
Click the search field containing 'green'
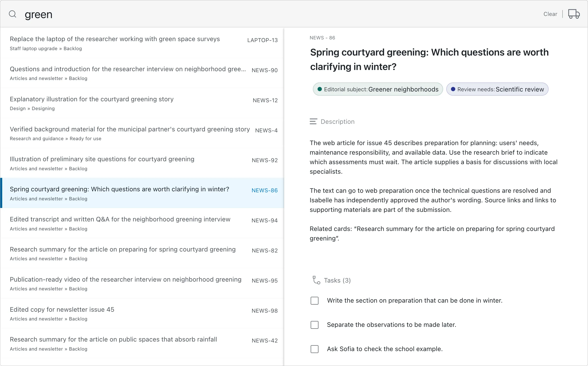(x=269, y=14)
